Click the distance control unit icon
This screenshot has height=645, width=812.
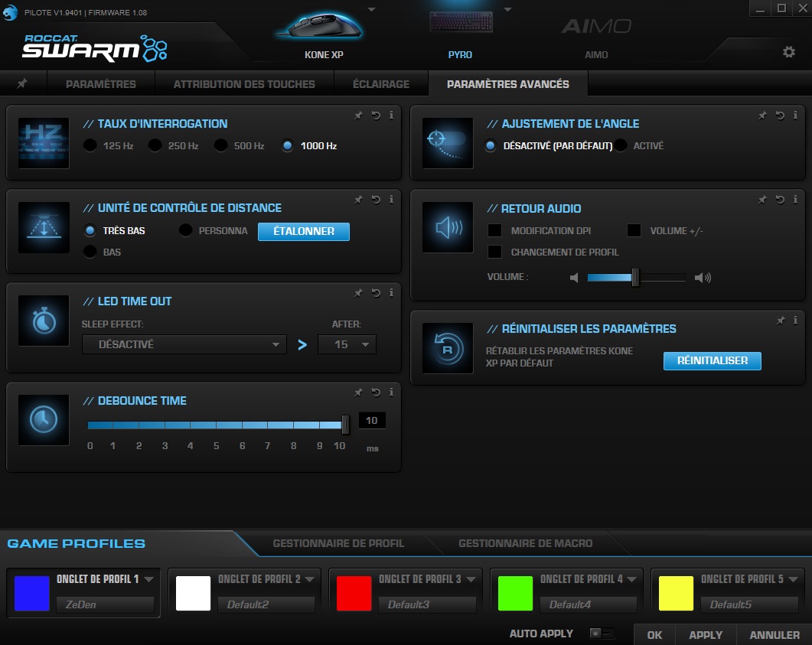coord(43,227)
